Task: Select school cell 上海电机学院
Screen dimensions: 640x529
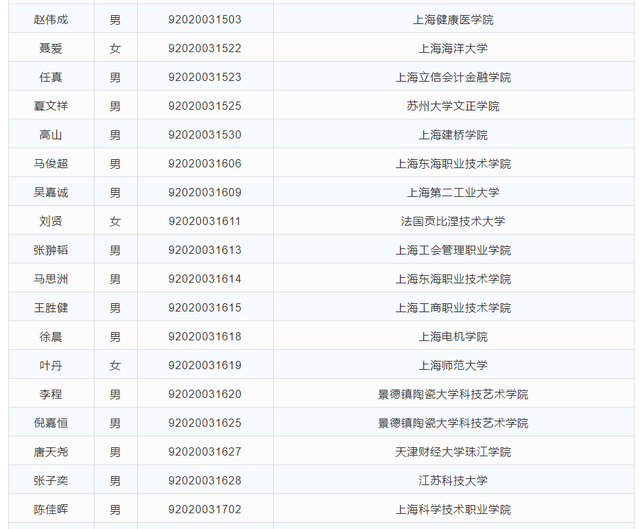Action: [x=453, y=336]
